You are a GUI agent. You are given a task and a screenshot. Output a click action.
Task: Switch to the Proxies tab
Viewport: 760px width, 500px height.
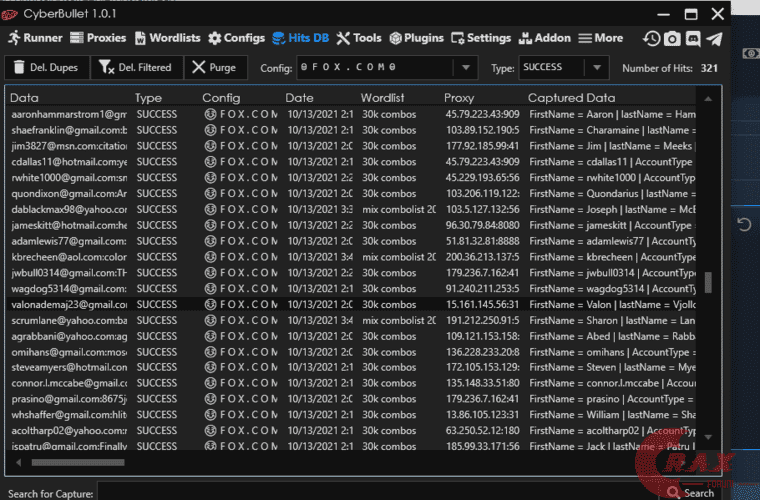[98, 38]
